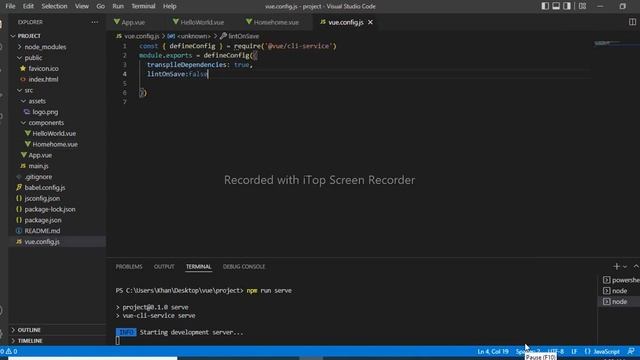Open README.md in the Explorer
The image size is (640, 360).
click(42, 231)
